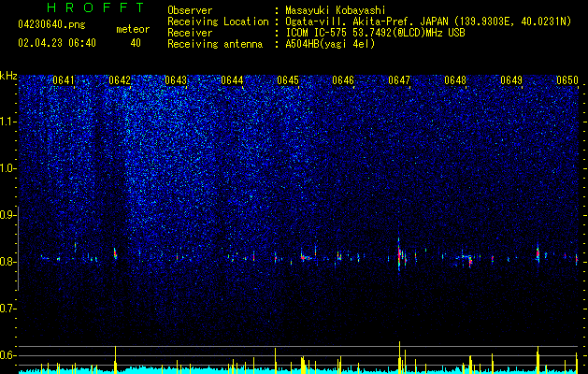Click the 0650 time marker
588x374 pixels.
coord(567,80)
